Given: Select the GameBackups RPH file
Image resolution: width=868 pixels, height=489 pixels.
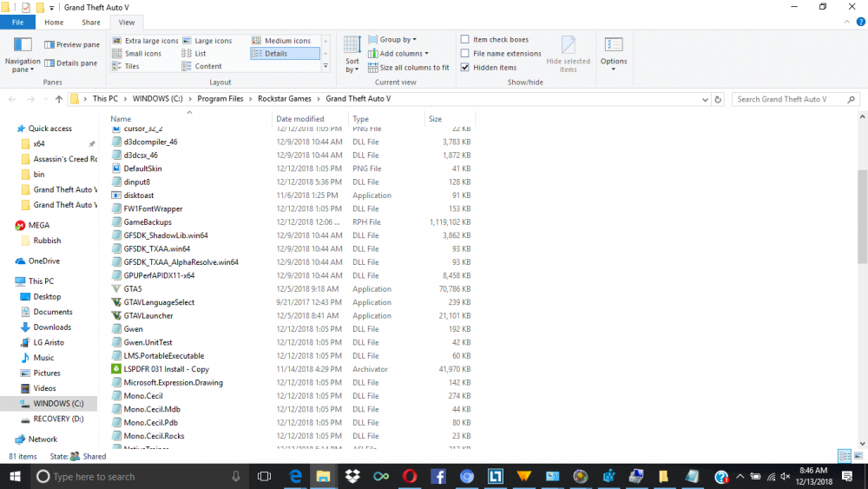Looking at the screenshot, I should click(x=148, y=222).
